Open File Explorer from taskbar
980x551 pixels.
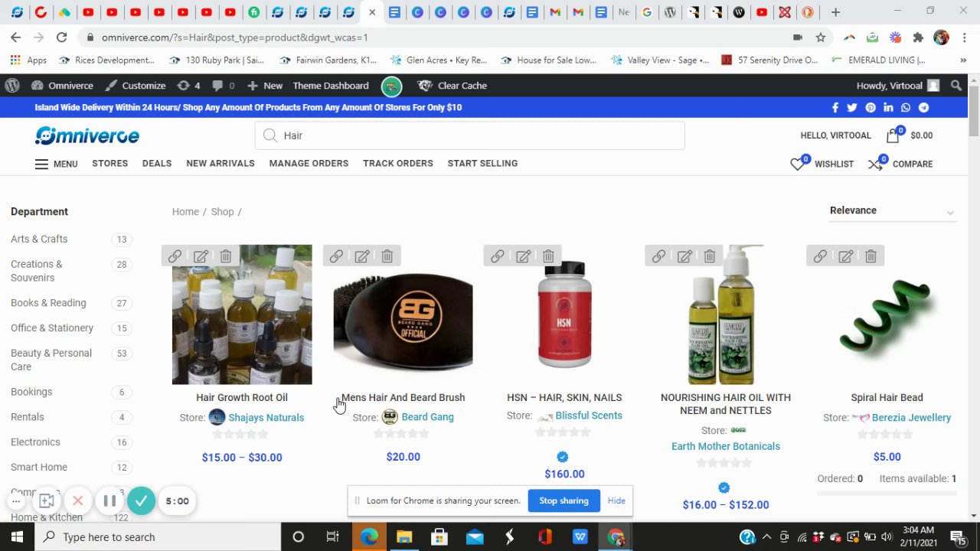coord(404,537)
